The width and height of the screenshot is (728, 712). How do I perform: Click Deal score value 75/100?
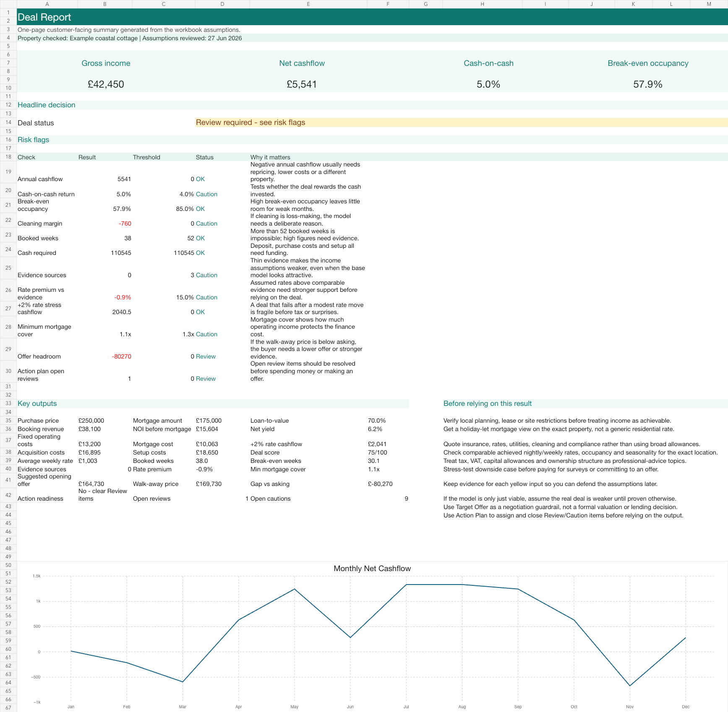coord(377,452)
